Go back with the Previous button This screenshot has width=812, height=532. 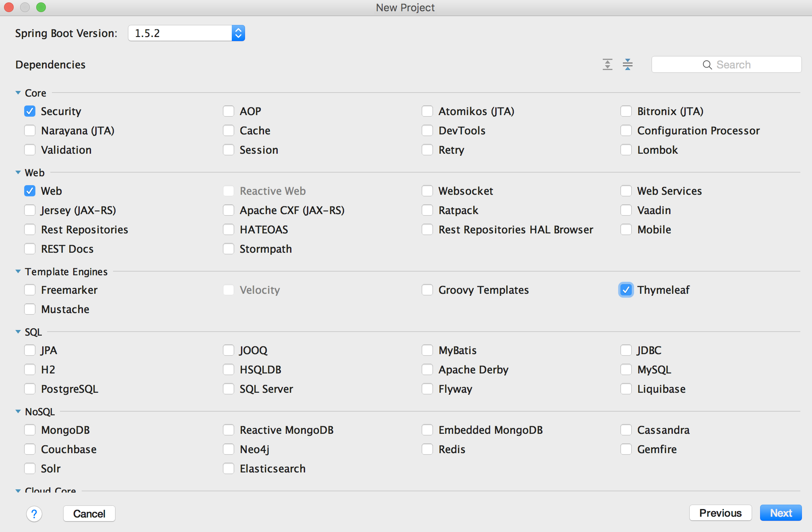point(720,513)
